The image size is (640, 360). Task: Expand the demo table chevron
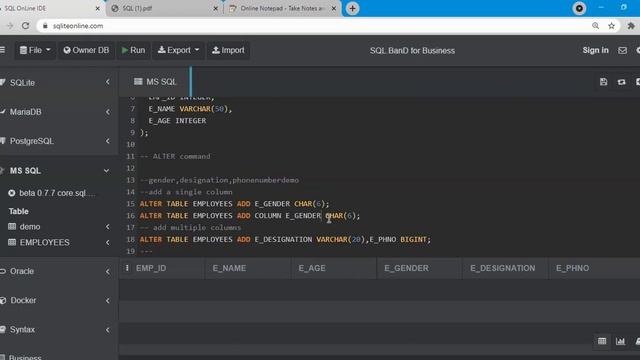pyautogui.click(x=108, y=227)
